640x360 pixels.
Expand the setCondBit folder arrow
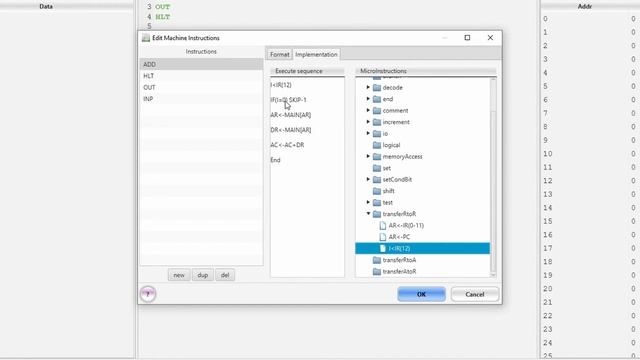tap(368, 179)
